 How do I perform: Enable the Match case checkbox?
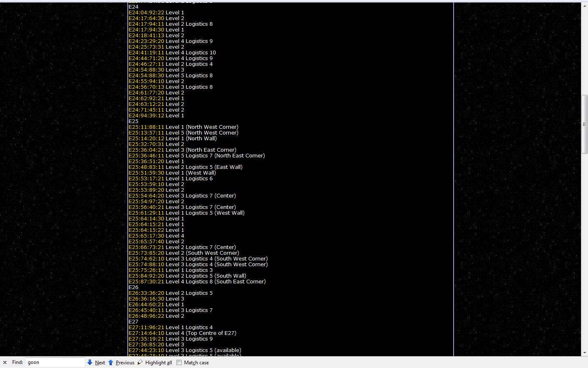[179, 362]
